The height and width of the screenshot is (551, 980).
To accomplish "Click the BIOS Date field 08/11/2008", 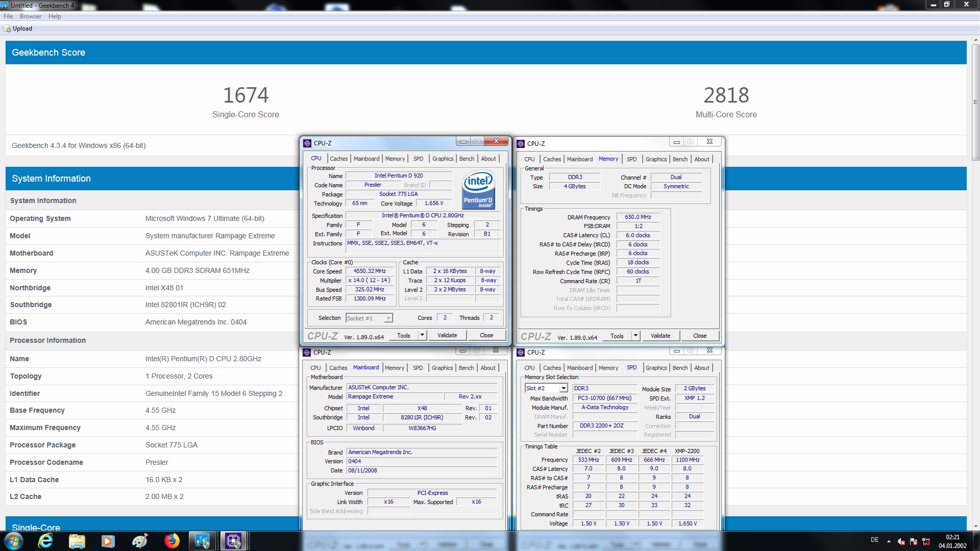I will [x=422, y=470].
